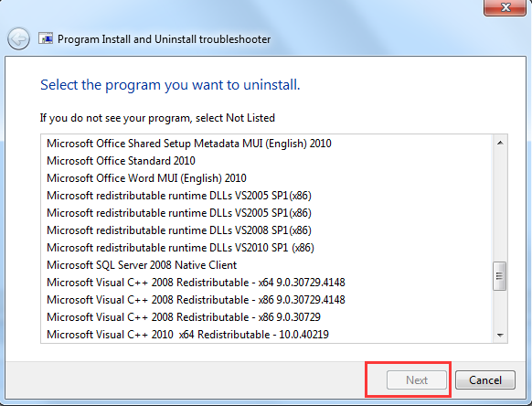The image size is (532, 406).
Task: Select the first VS2005 SP1(x86) runtime DLLs entry
Action: pos(179,196)
